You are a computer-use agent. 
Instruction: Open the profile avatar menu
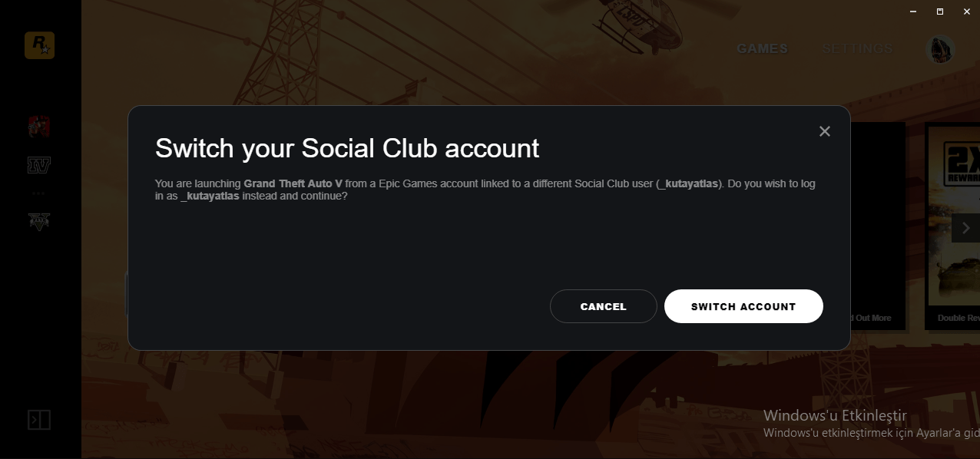(940, 49)
